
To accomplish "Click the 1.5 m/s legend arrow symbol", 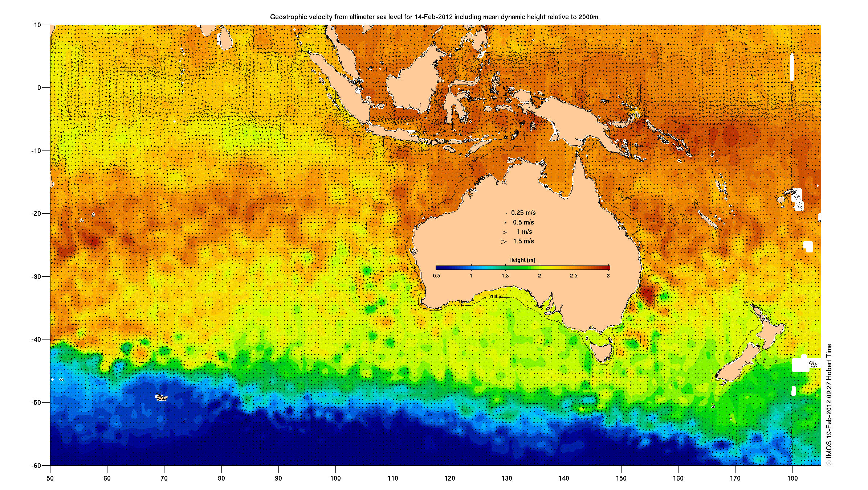I will pos(504,242).
